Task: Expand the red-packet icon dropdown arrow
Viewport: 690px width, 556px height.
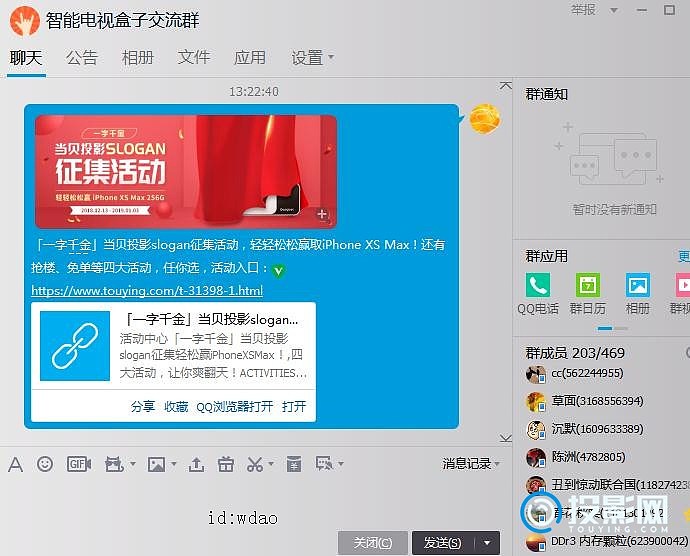Action: pyautogui.click(x=133, y=464)
